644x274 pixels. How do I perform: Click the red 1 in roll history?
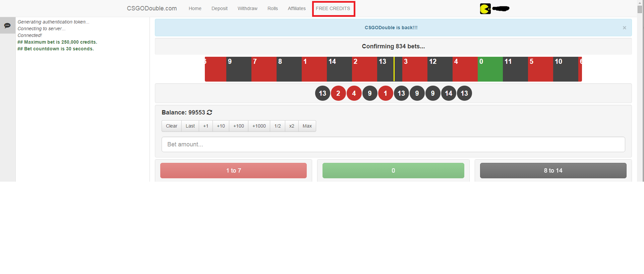pyautogui.click(x=386, y=93)
